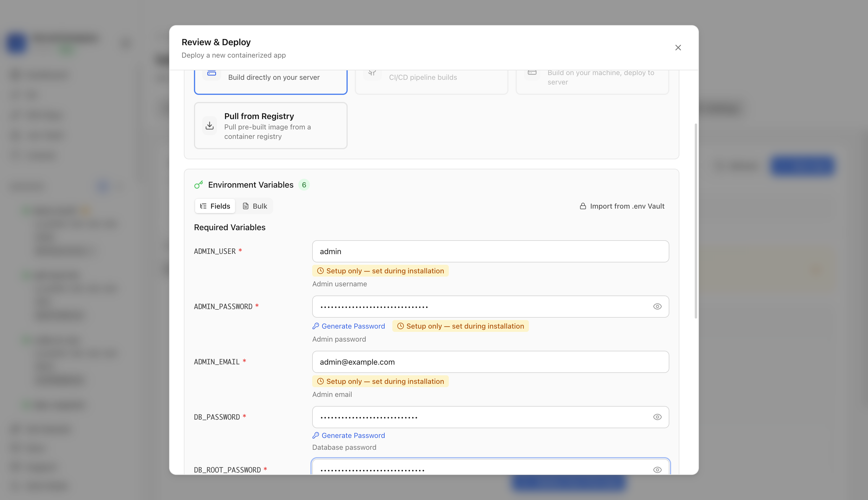This screenshot has height=500, width=868.
Task: Open Import from .env Vault
Action: pos(622,206)
